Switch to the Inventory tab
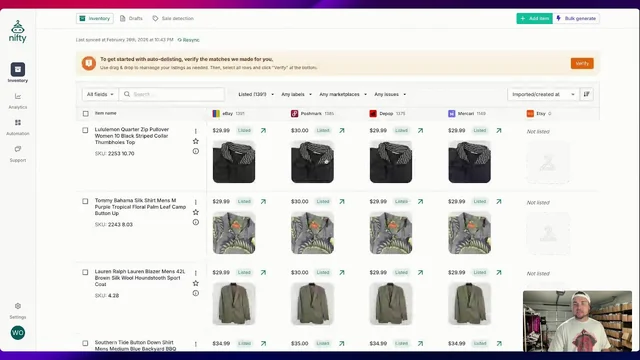Image resolution: width=640 pixels, height=360 pixels. [x=95, y=18]
